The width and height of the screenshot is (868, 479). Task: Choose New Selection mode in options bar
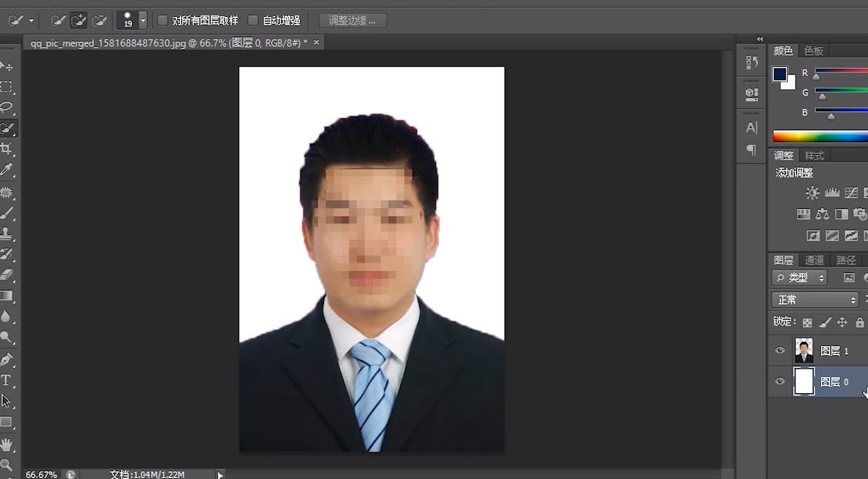(59, 20)
